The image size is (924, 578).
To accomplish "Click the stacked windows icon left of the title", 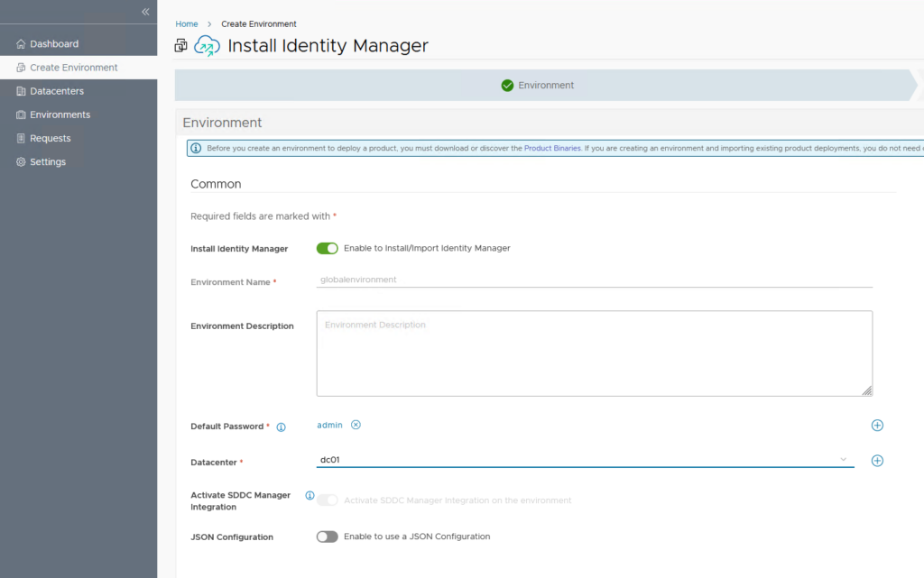I will pos(180,46).
